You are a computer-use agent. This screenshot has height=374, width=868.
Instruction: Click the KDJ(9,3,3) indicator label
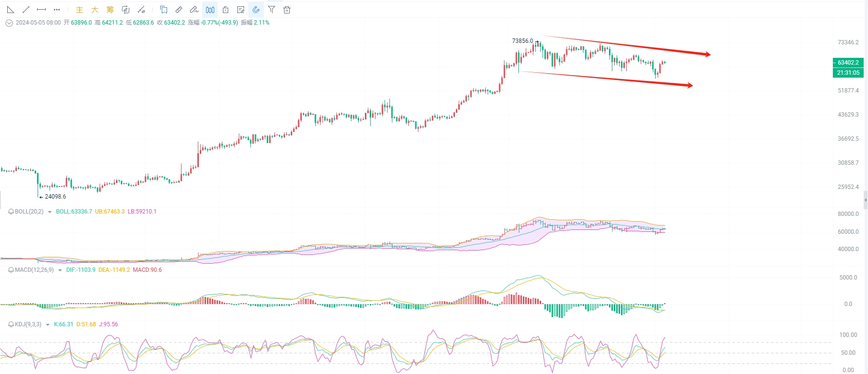(28, 324)
